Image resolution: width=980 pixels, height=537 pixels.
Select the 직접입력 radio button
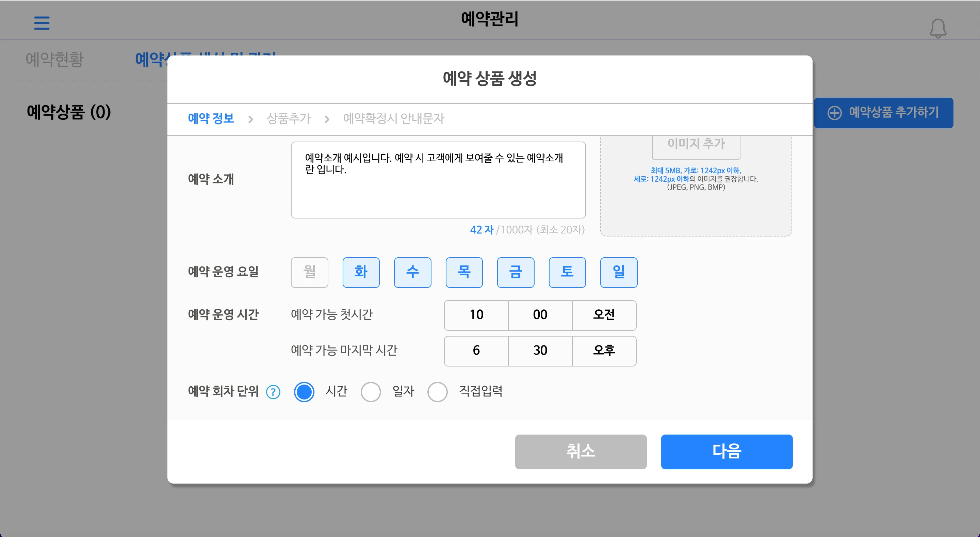tap(437, 392)
